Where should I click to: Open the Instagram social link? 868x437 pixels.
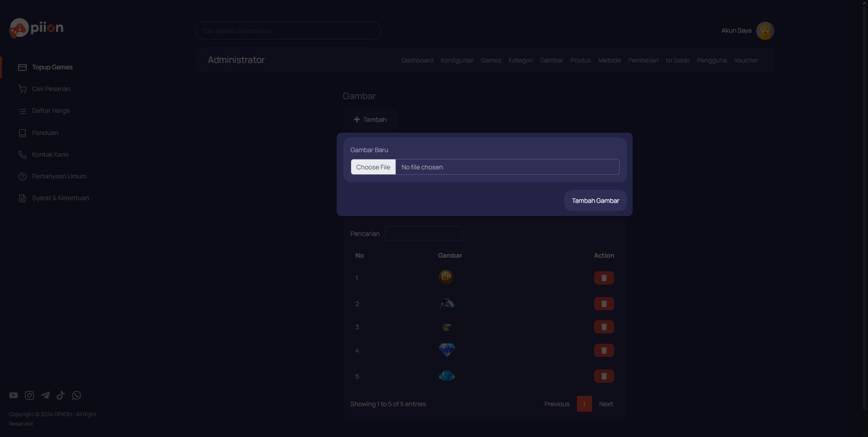point(29,395)
